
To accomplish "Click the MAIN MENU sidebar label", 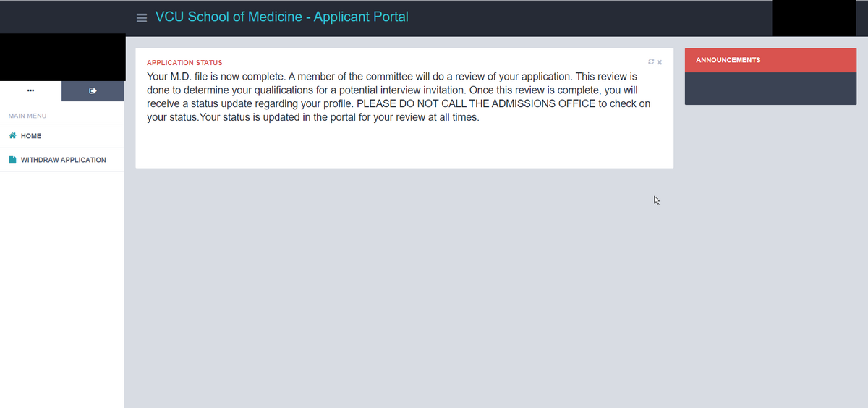I will click(27, 116).
